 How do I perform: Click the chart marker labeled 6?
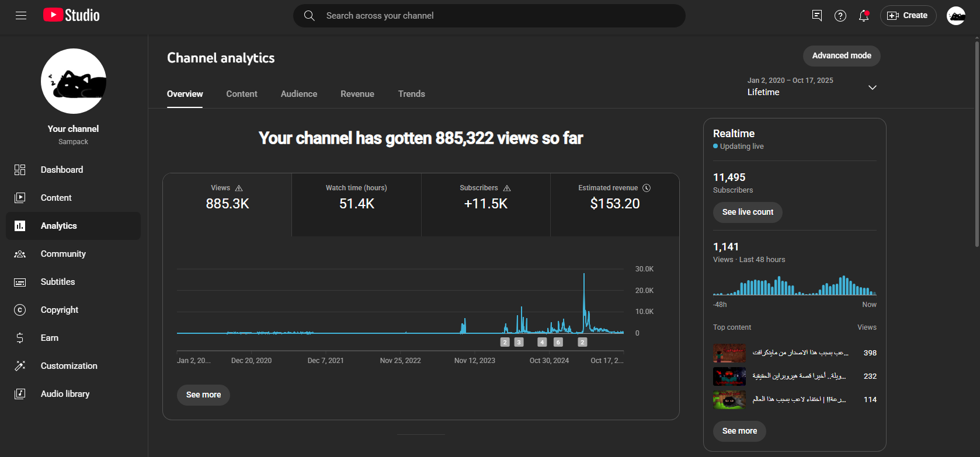point(558,343)
